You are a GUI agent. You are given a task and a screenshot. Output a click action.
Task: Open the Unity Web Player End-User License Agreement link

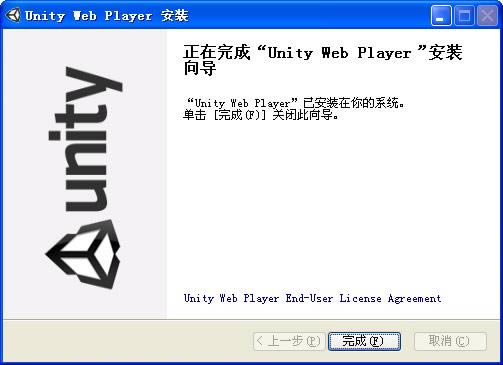point(312,298)
